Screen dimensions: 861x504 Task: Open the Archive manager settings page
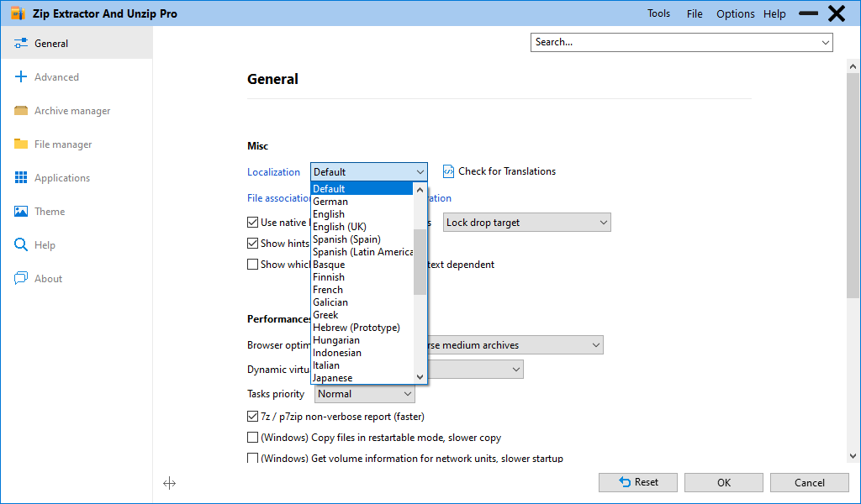(x=77, y=110)
